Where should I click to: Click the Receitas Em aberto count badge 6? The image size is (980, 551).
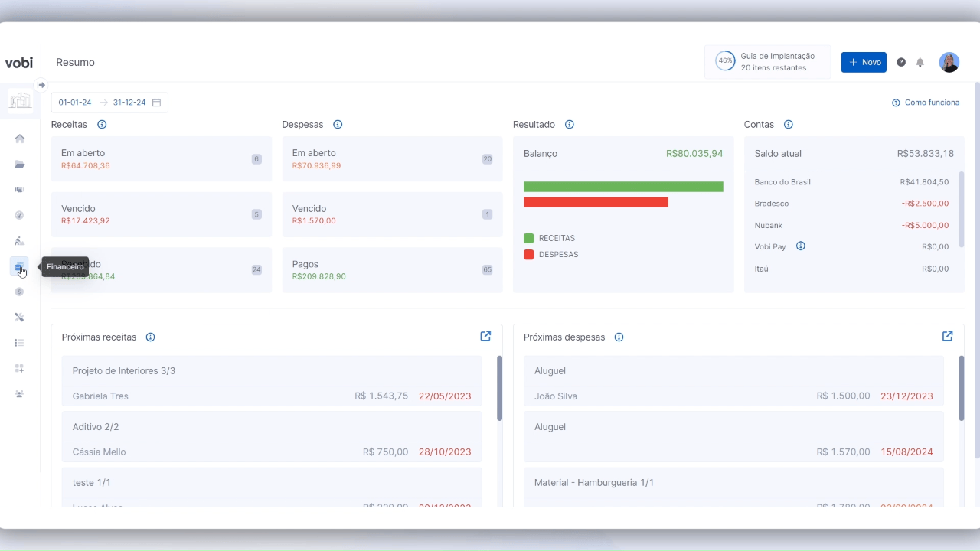pos(256,159)
